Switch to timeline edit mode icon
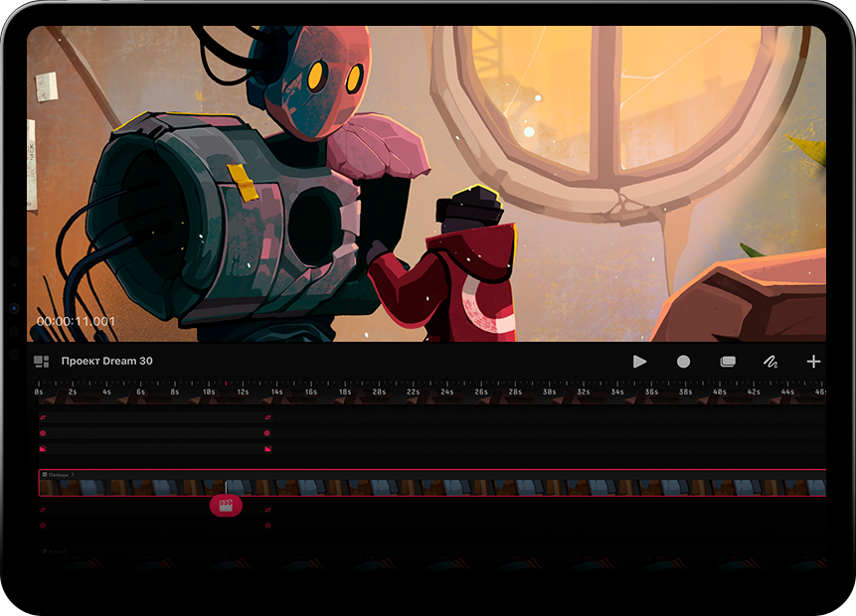The width and height of the screenshot is (856, 616). click(x=728, y=362)
